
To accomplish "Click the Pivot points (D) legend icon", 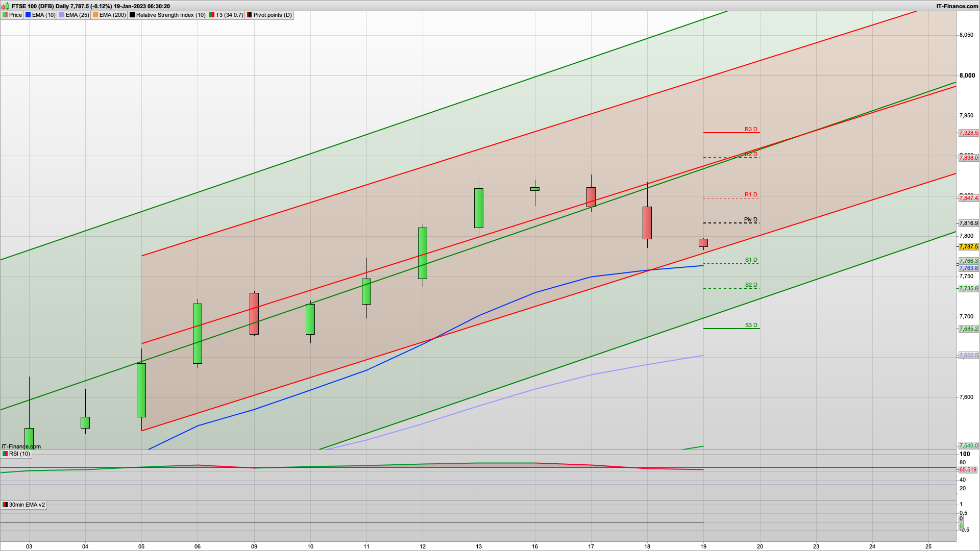I will click(250, 15).
